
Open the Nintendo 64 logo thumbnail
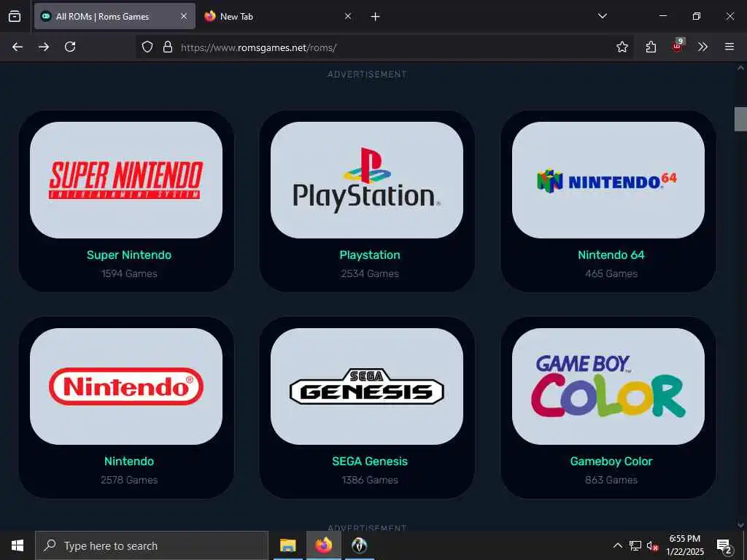pos(608,180)
